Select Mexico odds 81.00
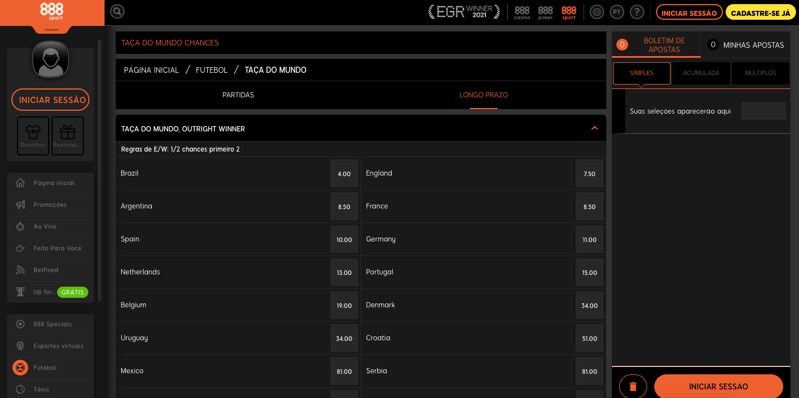Viewport: 800px width, 398px height. [344, 371]
